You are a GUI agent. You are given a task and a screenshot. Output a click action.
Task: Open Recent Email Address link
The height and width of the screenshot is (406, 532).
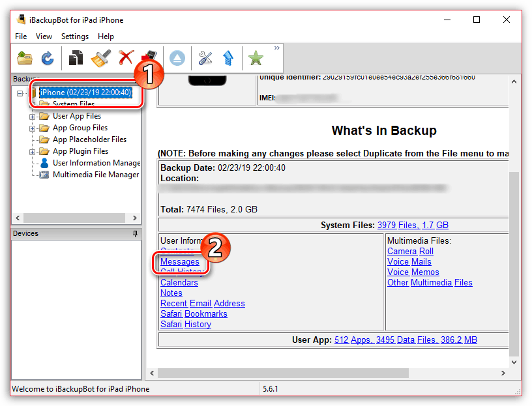[x=203, y=303]
